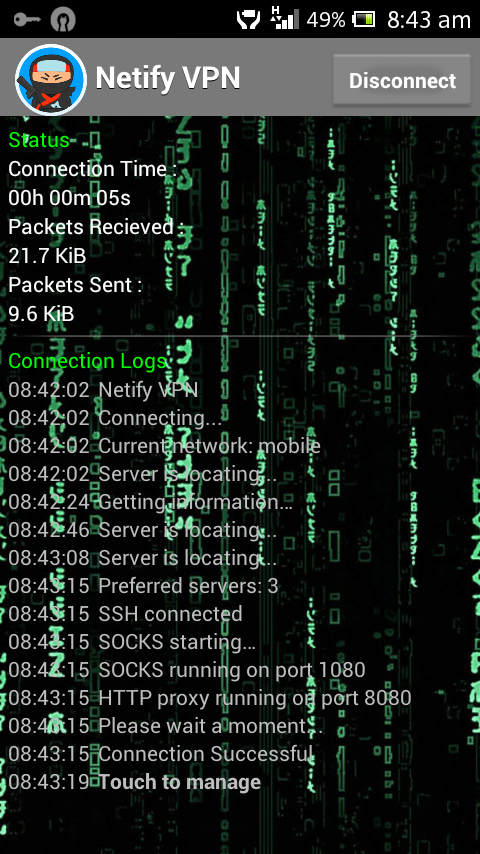Screen dimensions: 480x854
Task: Select the SSH connected log entry
Action: pos(125,614)
